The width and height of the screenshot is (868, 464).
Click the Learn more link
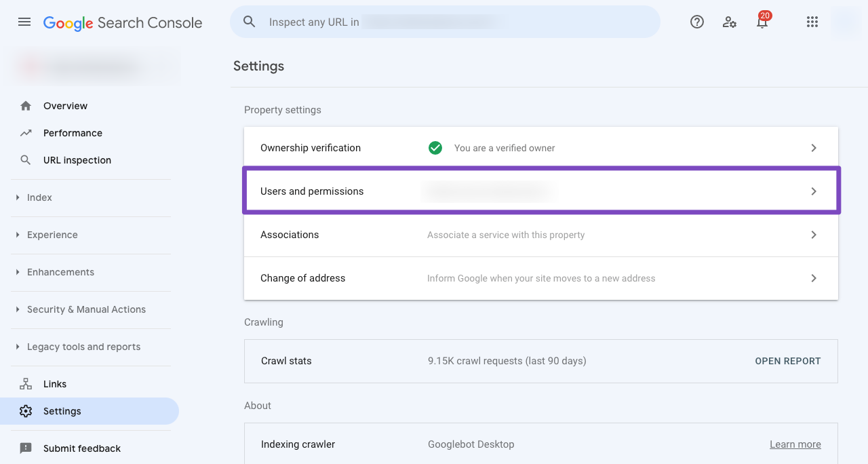(x=795, y=444)
